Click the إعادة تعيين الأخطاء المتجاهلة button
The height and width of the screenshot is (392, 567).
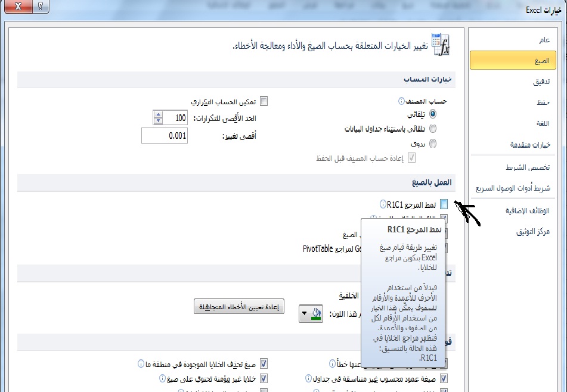239,306
